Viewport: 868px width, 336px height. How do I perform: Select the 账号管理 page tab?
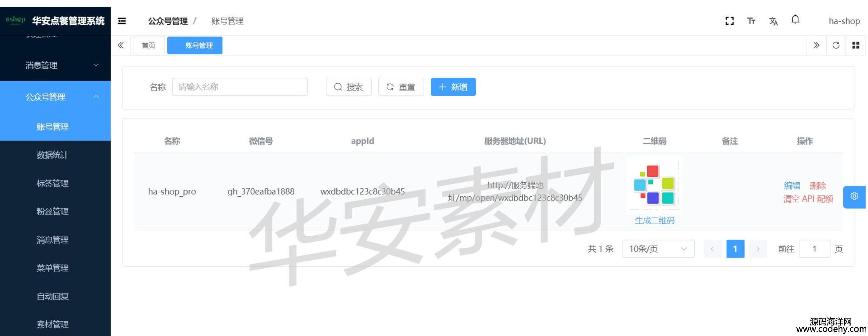195,45
